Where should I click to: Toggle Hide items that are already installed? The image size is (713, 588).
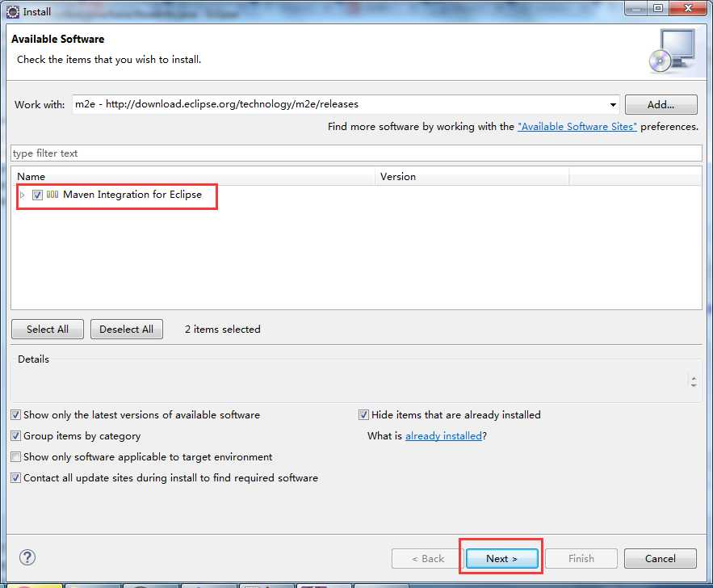click(363, 414)
